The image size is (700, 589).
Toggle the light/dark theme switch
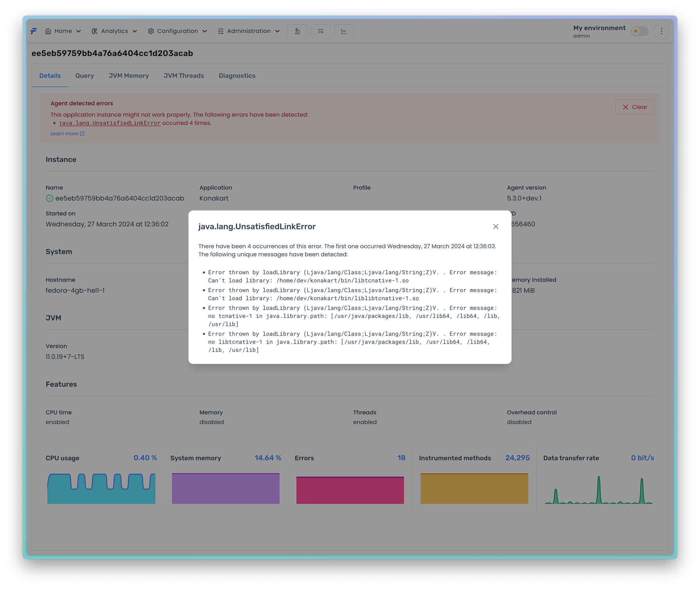(639, 31)
